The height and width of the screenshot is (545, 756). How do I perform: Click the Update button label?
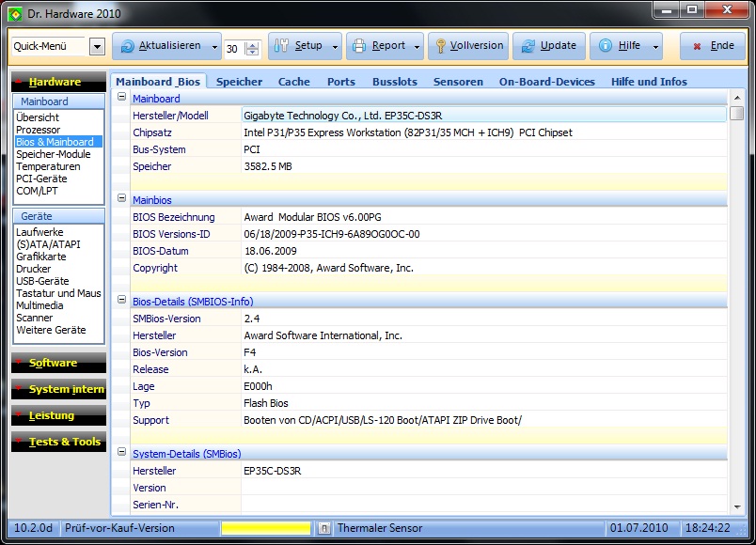[x=559, y=45]
